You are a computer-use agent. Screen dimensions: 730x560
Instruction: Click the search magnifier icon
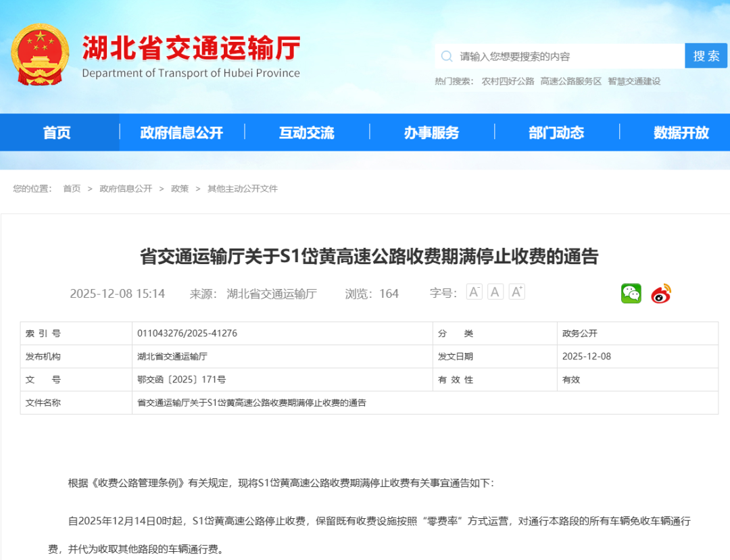(447, 56)
